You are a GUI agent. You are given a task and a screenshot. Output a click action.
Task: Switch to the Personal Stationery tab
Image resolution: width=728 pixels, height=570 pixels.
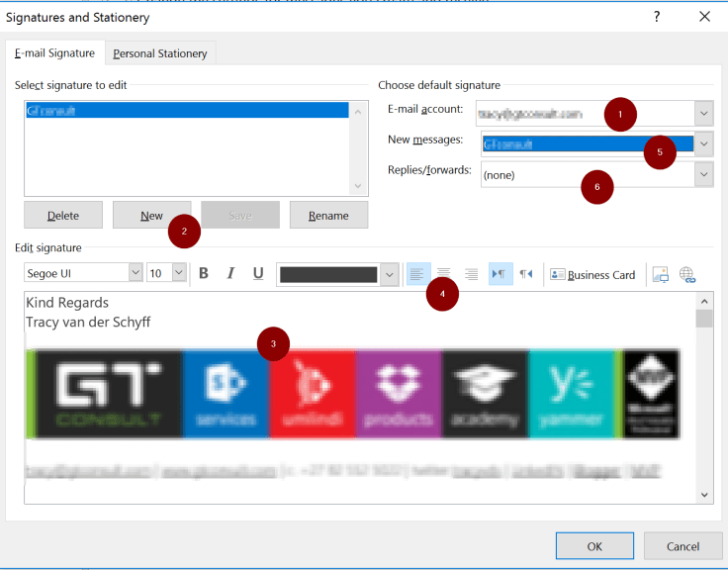pyautogui.click(x=160, y=53)
